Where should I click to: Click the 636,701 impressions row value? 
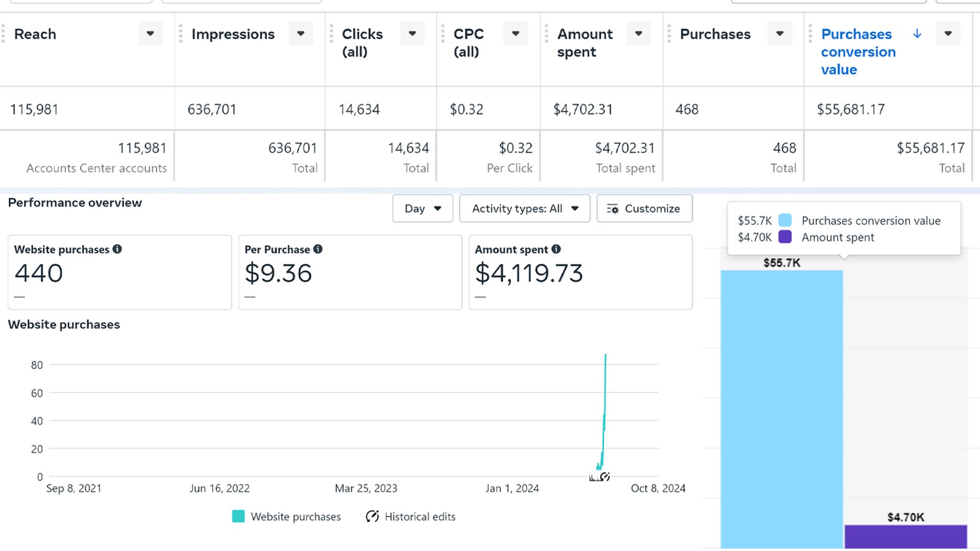[x=212, y=109]
